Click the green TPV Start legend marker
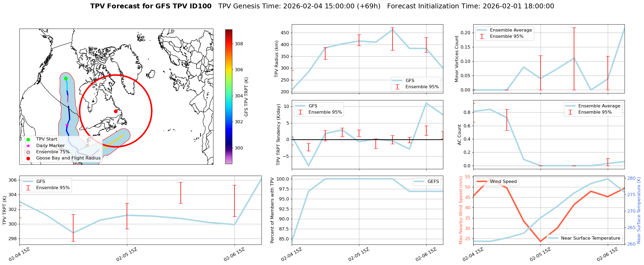 28,140
